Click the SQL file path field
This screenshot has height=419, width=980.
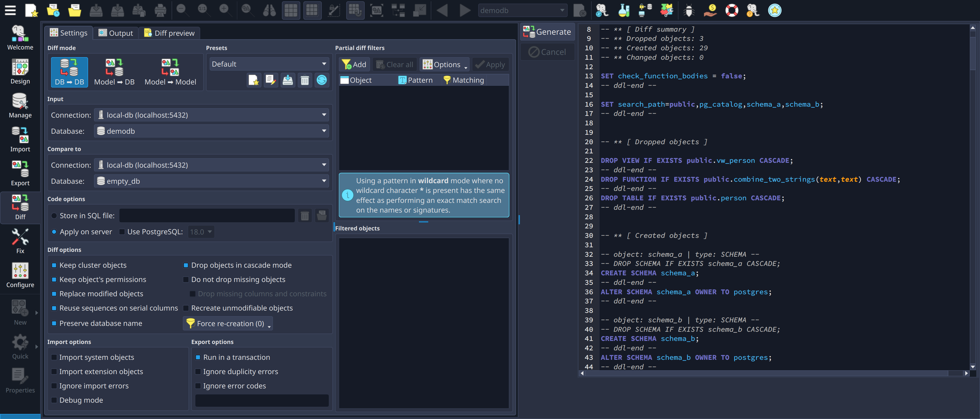[207, 216]
